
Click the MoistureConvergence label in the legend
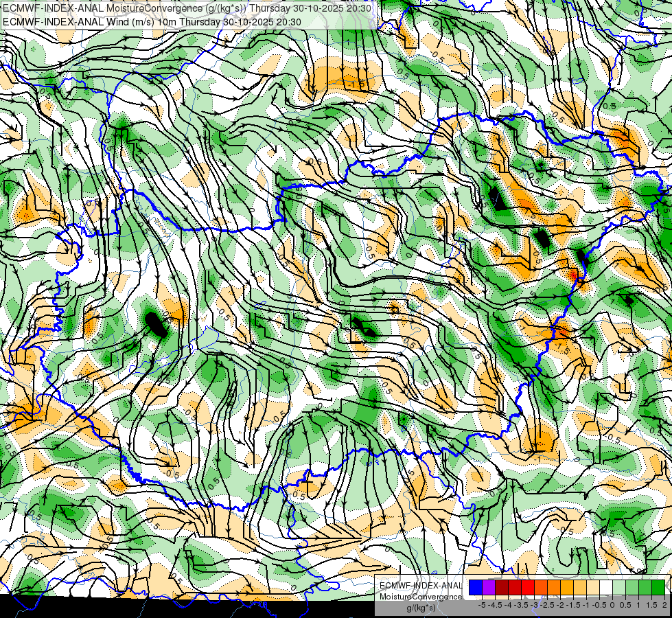[x=421, y=597]
